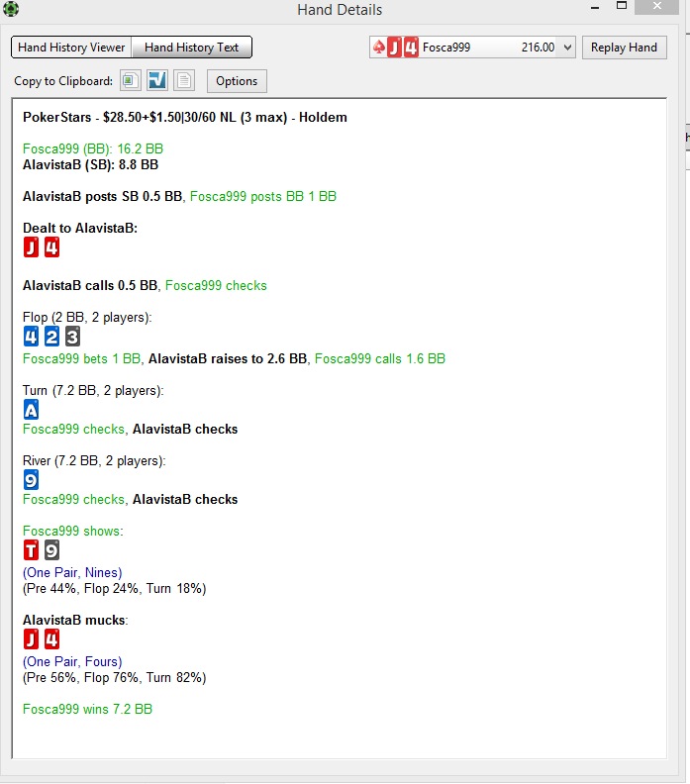Image resolution: width=690 pixels, height=784 pixels.
Task: Click the Four card in player dropdown
Action: coord(411,48)
